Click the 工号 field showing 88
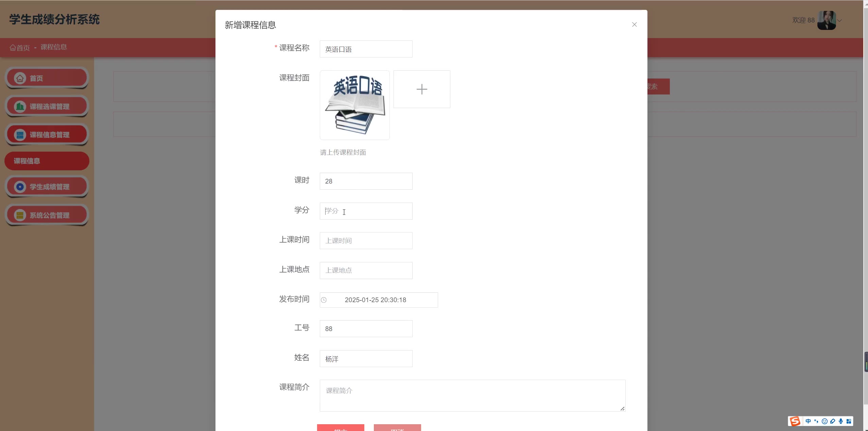 tap(366, 329)
